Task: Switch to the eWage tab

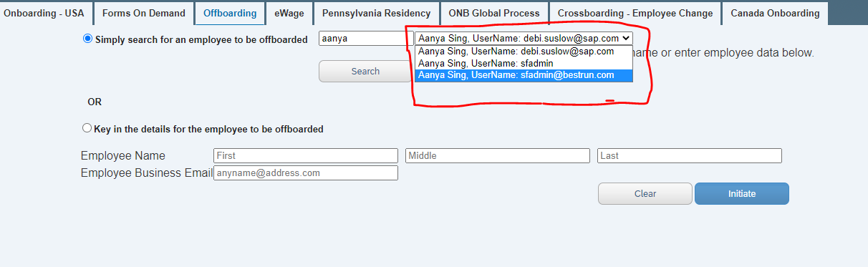Action: (289, 13)
